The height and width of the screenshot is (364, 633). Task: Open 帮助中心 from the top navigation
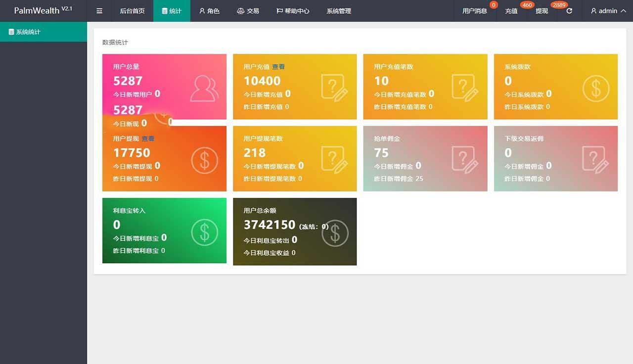click(293, 11)
